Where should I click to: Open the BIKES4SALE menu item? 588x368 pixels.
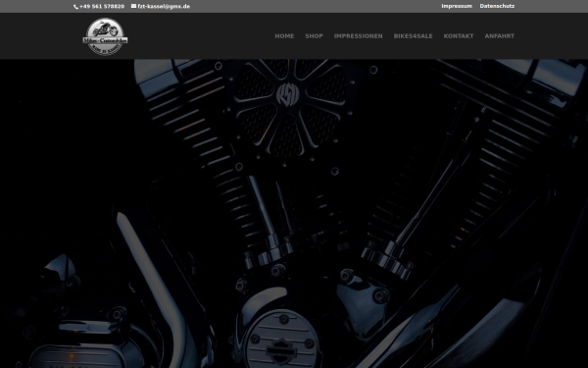point(413,36)
